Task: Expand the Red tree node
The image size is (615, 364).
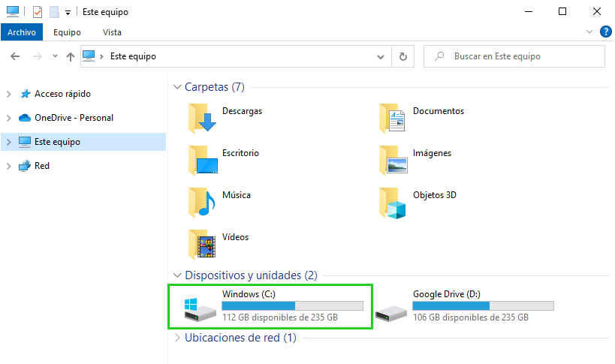Action: click(8, 166)
